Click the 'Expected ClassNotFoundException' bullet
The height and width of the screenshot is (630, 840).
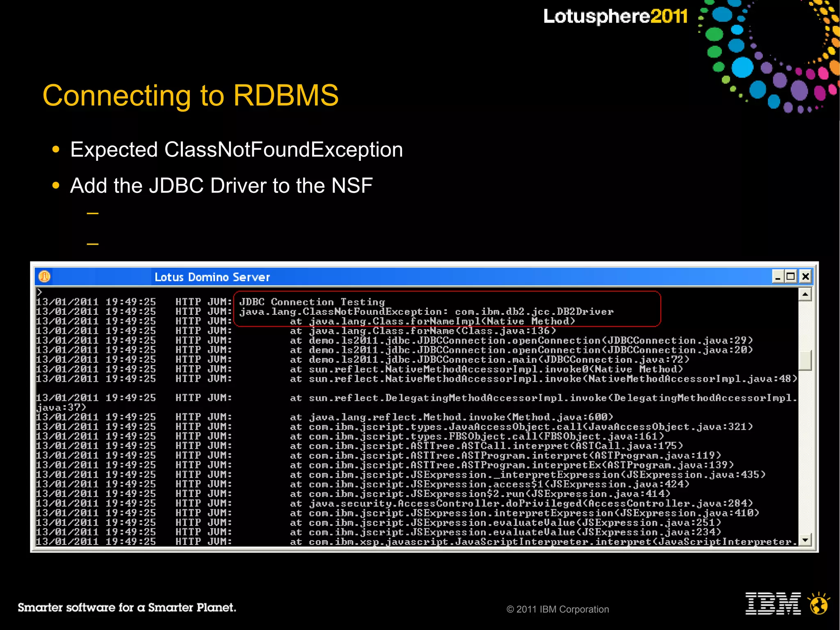pos(237,149)
